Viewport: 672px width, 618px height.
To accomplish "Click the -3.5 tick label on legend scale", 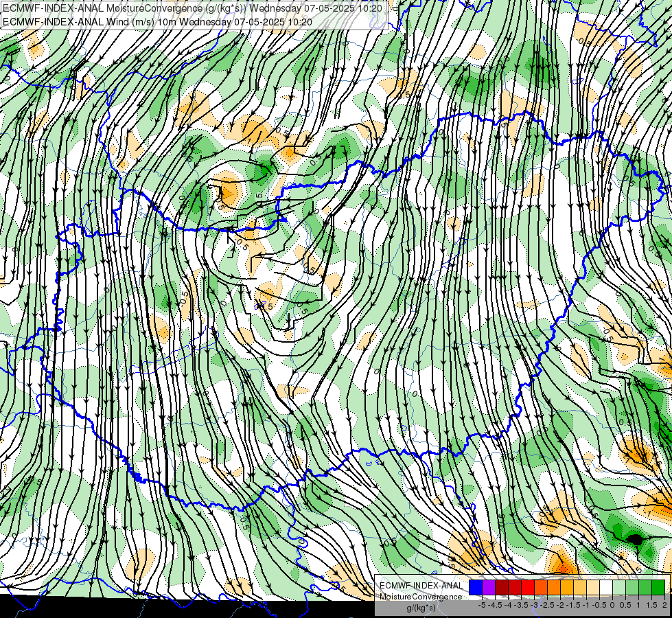I will point(521,605).
